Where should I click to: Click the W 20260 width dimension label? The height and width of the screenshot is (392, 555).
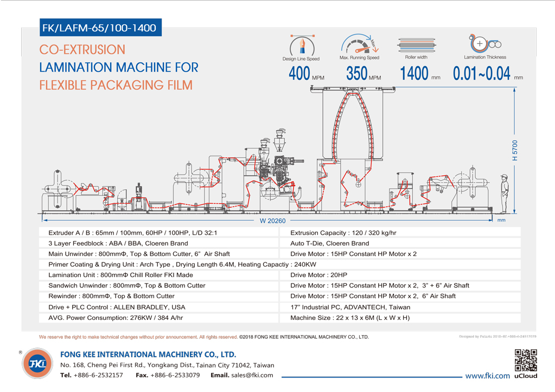pyautogui.click(x=272, y=221)
